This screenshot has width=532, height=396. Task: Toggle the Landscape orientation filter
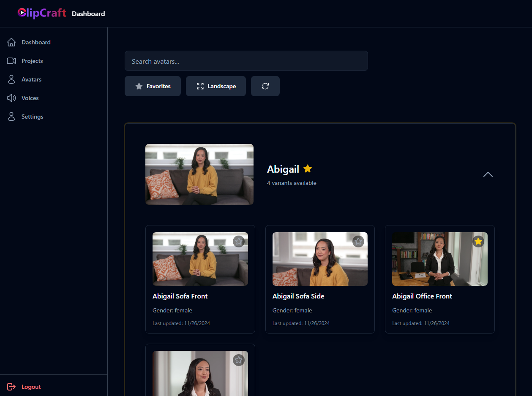pyautogui.click(x=216, y=86)
